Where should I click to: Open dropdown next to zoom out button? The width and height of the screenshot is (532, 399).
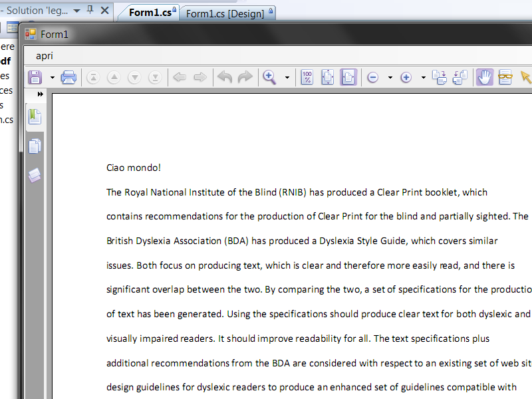[390, 78]
